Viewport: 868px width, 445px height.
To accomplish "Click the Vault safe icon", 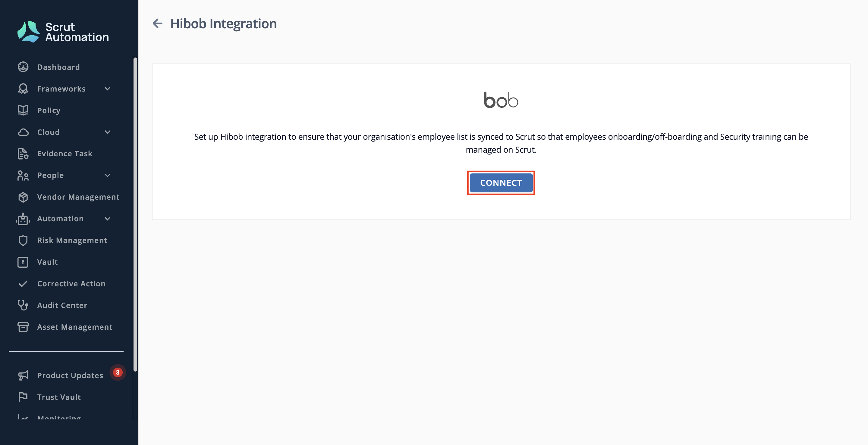I will tap(23, 262).
